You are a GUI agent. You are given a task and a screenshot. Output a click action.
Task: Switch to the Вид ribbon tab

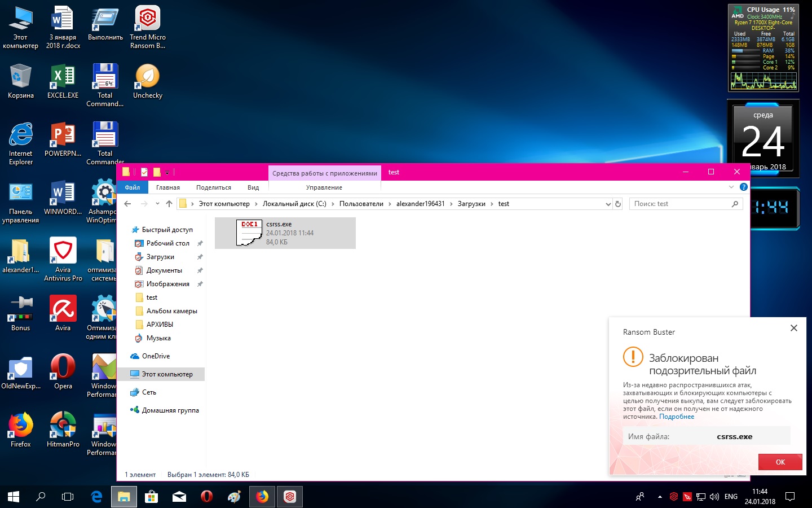(x=253, y=187)
